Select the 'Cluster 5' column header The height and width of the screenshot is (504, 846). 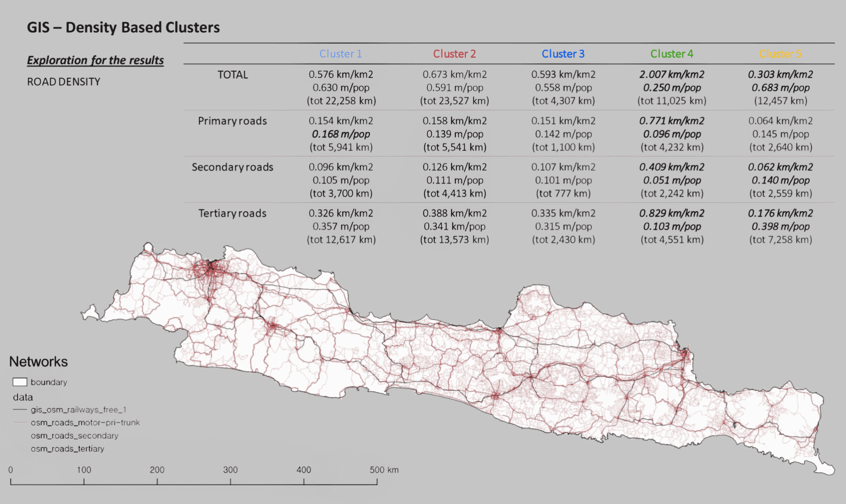pos(780,54)
